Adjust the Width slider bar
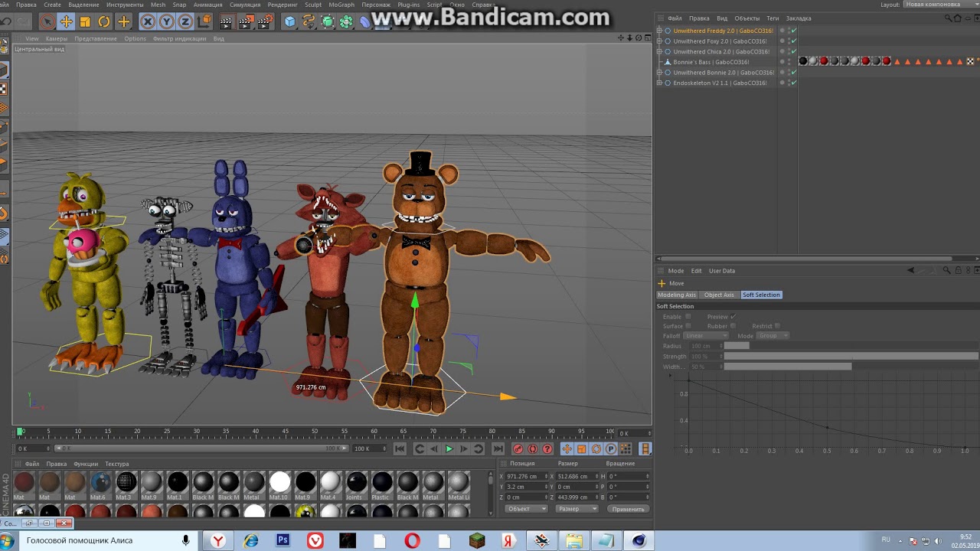Image resolution: width=980 pixels, height=551 pixels. [x=788, y=367]
